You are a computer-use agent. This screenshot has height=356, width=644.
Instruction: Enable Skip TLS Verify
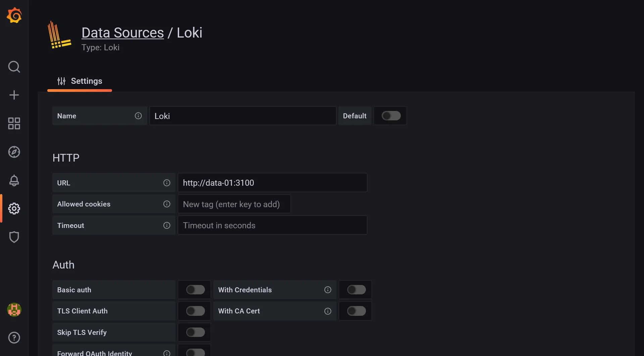coord(195,332)
